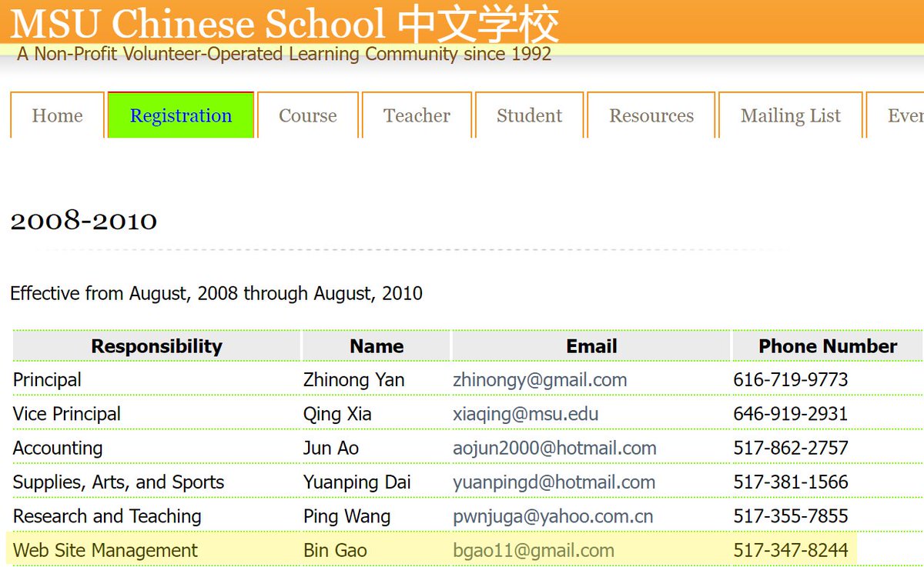
Task: Click the Name column header
Action: 377,346
